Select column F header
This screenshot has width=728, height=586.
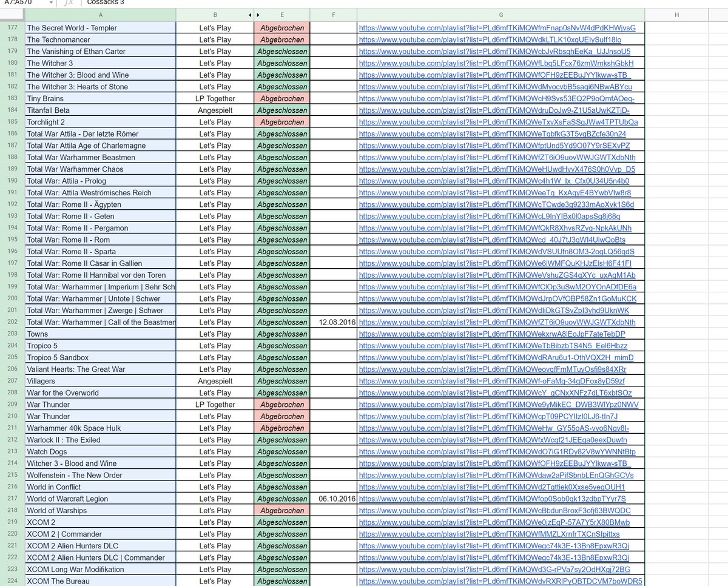(333, 14)
